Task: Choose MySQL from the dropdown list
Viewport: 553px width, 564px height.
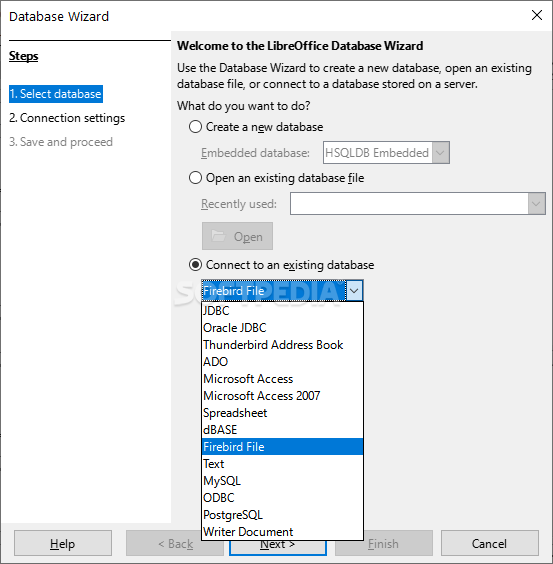Action: [x=282, y=481]
